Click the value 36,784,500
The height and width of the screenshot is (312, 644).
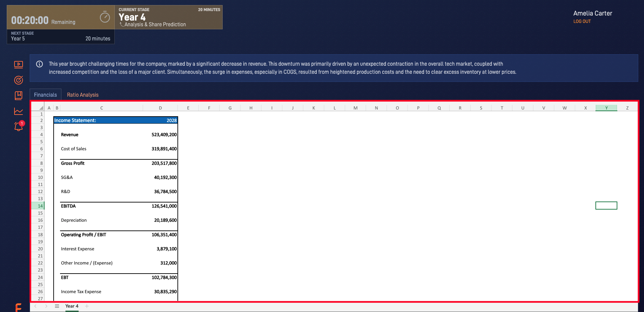click(165, 192)
